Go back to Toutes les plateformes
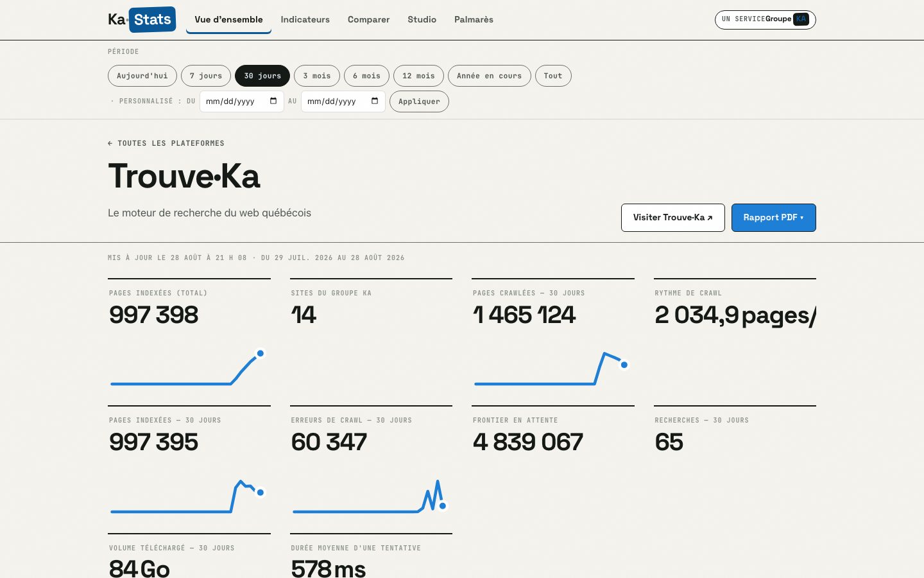 (166, 143)
